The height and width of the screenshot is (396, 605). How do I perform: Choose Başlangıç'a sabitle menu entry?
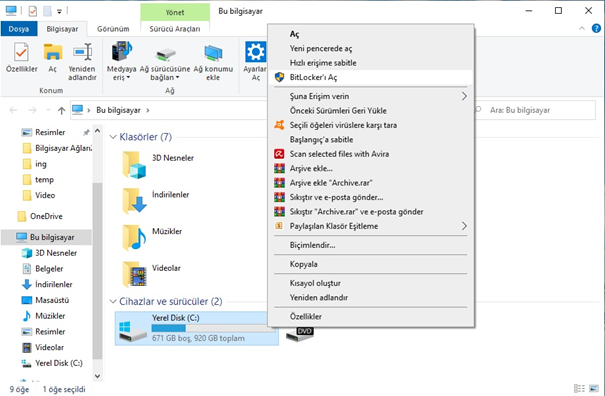371,139
